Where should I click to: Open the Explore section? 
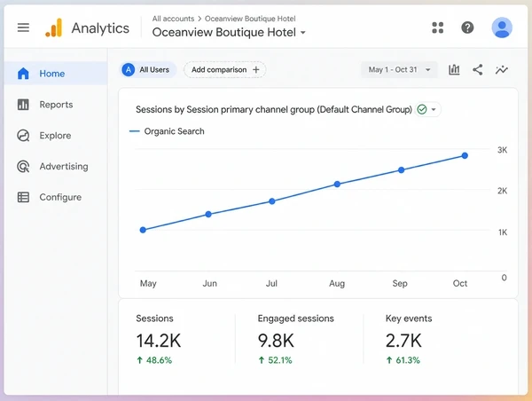56,136
